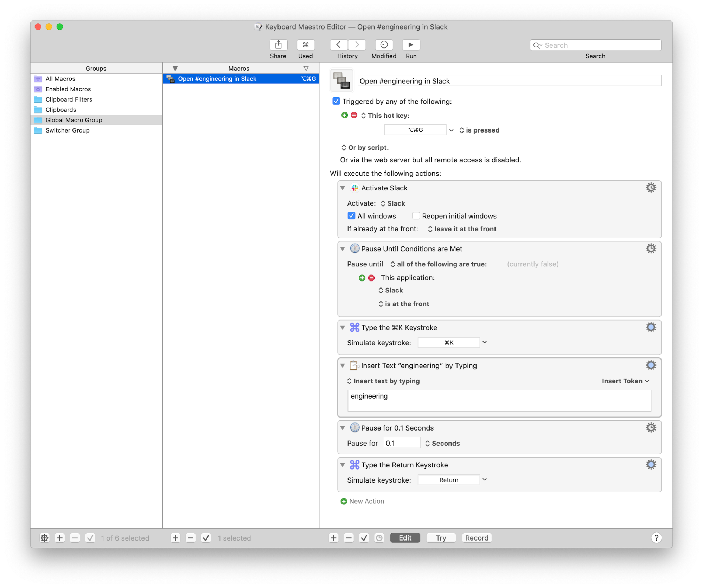
Task: Collapse Pause Until Conditions are Met action
Action: 343,249
